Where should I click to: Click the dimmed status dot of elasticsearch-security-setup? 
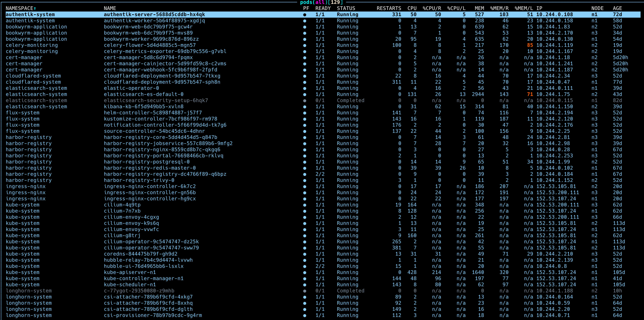[305, 100]
